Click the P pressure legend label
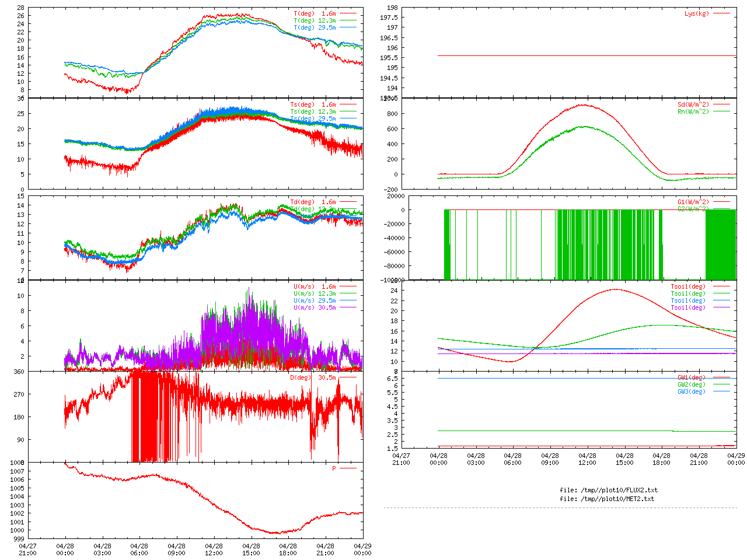The height and width of the screenshot is (560, 747). point(334,468)
